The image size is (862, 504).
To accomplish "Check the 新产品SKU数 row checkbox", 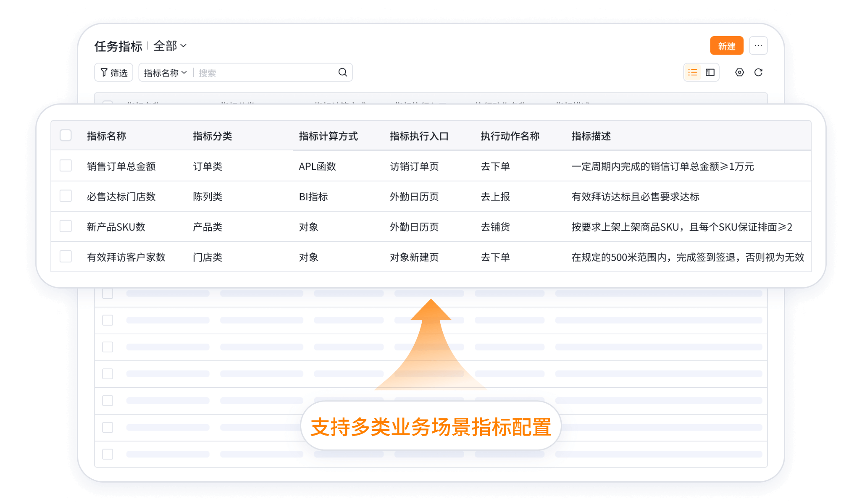I will click(x=66, y=226).
